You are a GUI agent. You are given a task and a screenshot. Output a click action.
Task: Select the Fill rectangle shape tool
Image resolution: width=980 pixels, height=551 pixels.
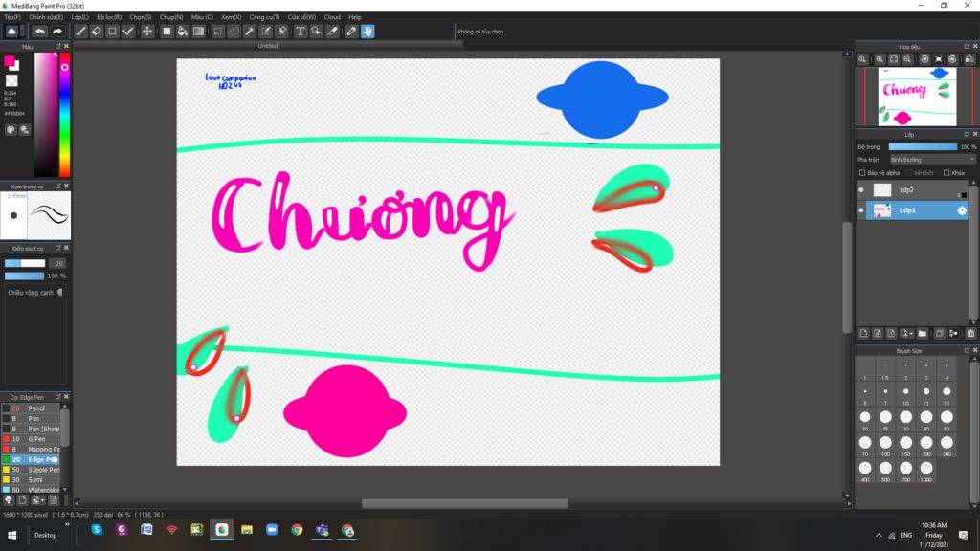tap(167, 32)
